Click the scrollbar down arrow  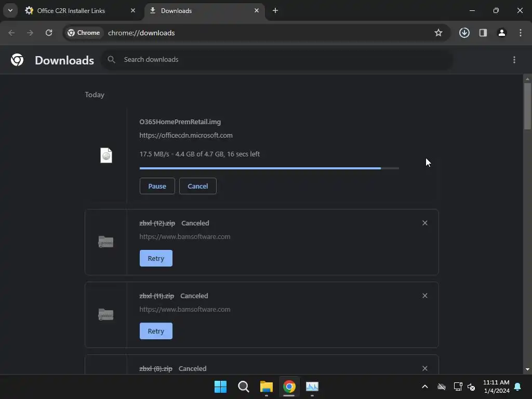527,369
